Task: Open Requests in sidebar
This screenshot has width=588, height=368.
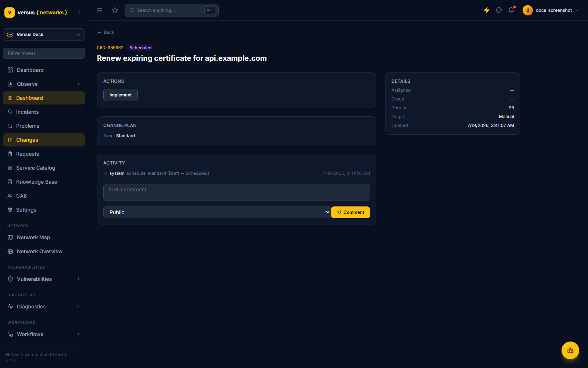Action: click(44, 154)
